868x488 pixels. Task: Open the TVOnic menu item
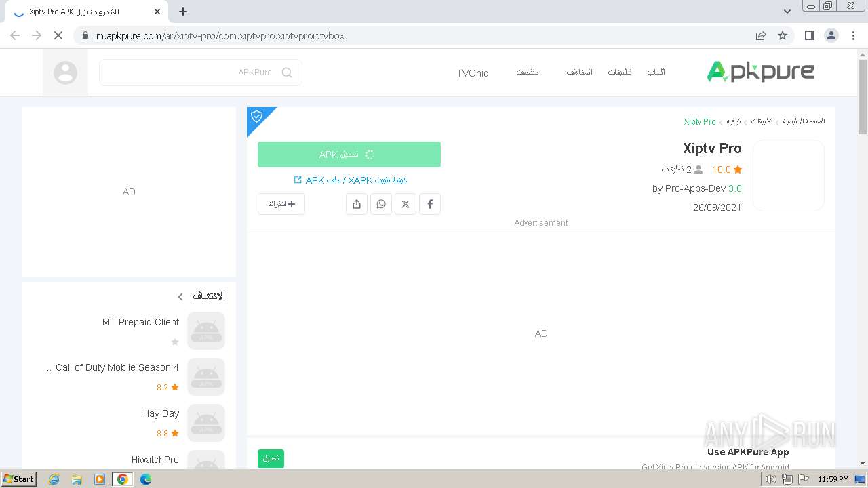click(x=472, y=73)
